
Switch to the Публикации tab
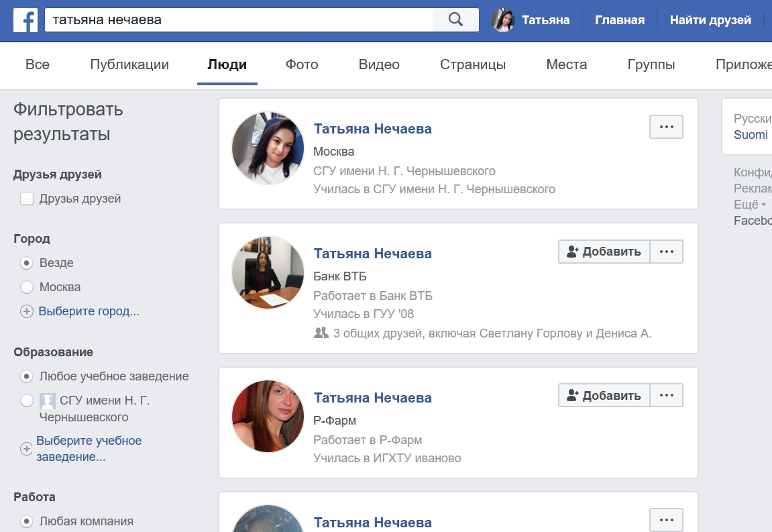click(129, 64)
